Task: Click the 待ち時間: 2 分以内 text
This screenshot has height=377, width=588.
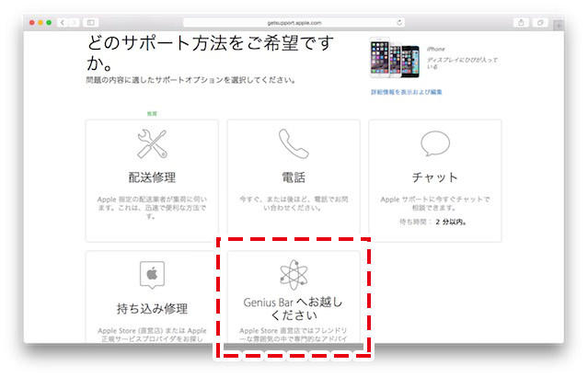Action: coord(433,222)
